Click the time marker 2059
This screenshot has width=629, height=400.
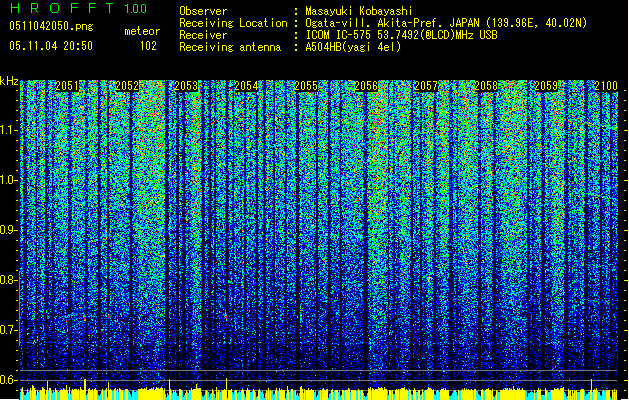click(x=546, y=86)
